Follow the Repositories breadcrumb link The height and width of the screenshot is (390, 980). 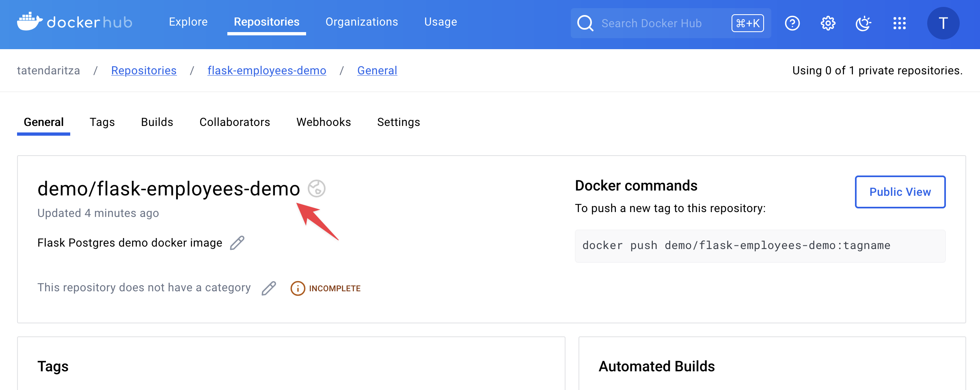[x=144, y=71]
